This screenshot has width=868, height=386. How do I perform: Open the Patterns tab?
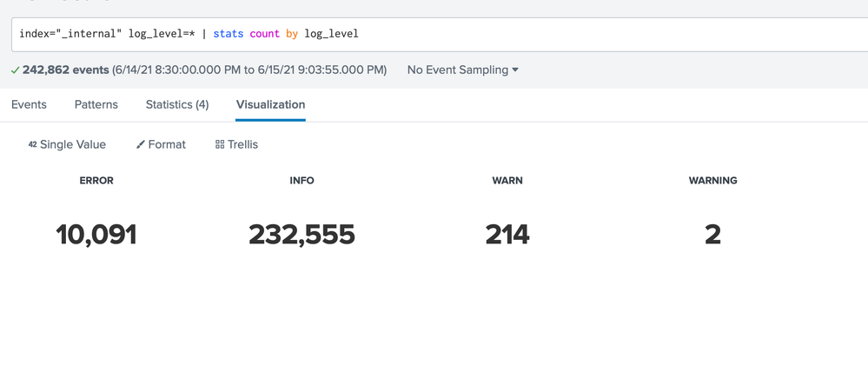click(x=96, y=104)
